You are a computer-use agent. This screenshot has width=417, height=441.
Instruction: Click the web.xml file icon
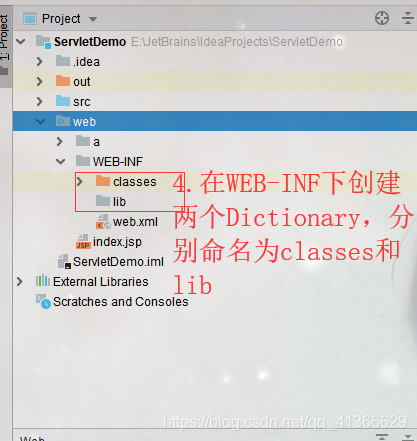pos(103,222)
